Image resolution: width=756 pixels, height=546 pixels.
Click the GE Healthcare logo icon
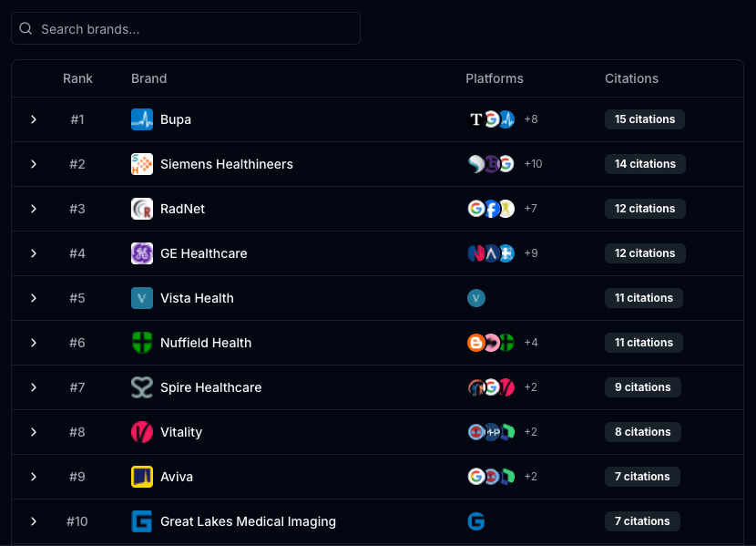click(x=142, y=253)
